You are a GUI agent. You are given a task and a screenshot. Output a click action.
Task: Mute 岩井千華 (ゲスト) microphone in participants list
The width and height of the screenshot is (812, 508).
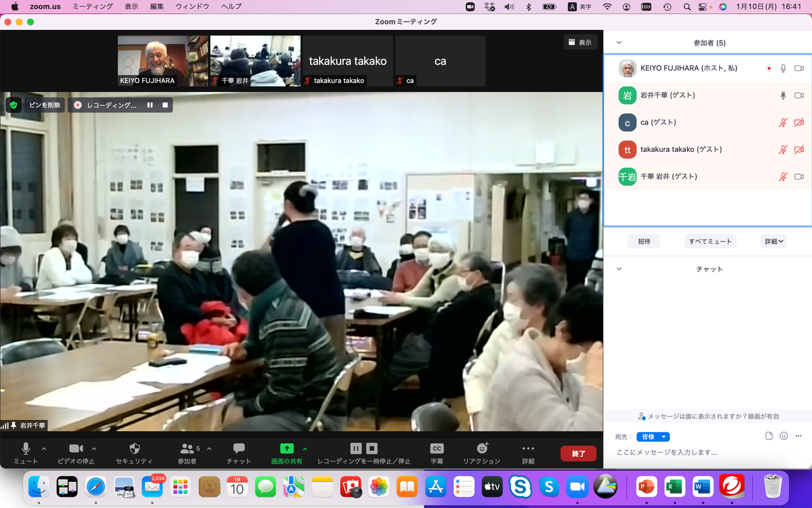point(783,95)
